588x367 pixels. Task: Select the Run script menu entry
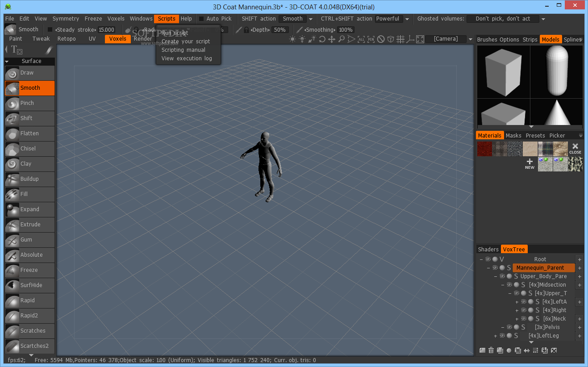click(x=175, y=33)
